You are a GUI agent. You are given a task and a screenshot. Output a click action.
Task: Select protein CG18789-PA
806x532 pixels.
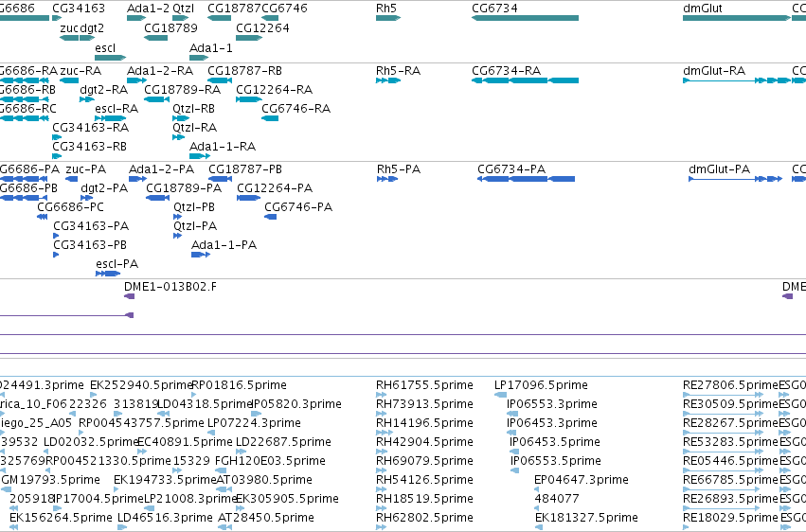158,198
